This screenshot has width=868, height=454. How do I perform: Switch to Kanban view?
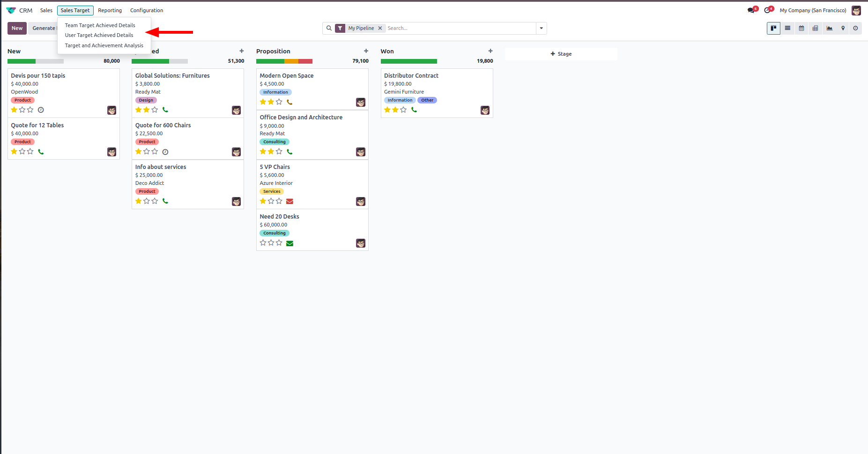[773, 28]
